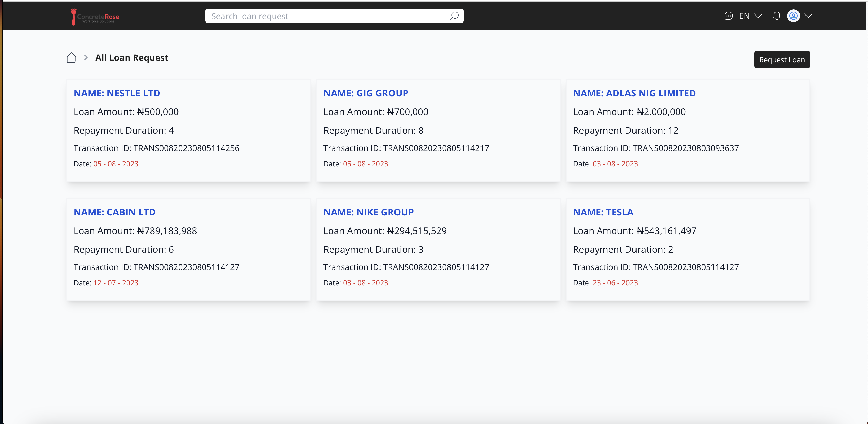Click the search magnifier icon

tap(454, 16)
